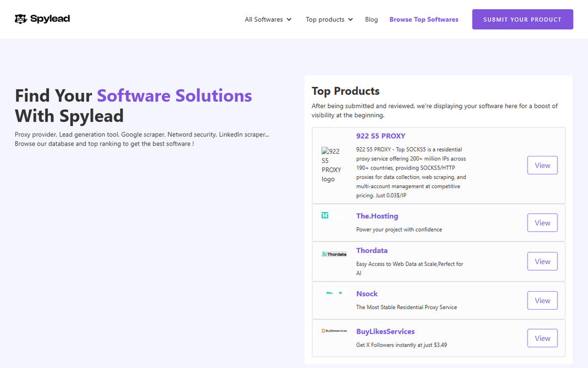
Task: Open the Thordata title link
Action: [372, 250]
